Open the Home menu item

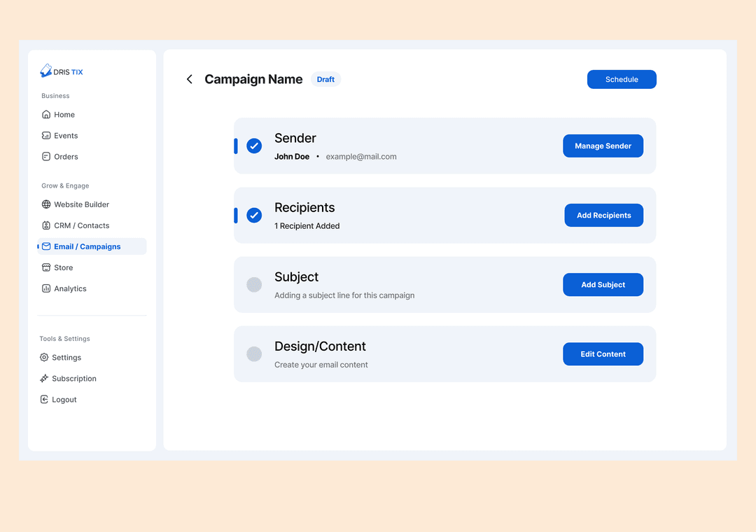coord(92,114)
